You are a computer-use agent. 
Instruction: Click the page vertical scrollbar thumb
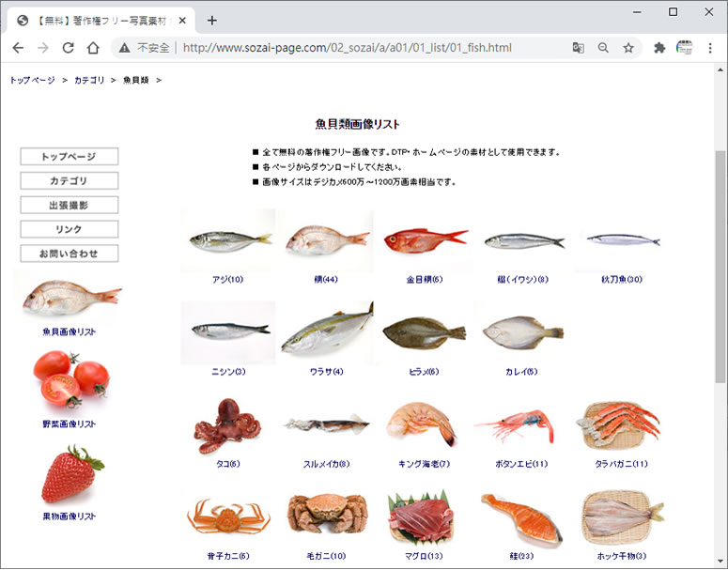click(720, 267)
